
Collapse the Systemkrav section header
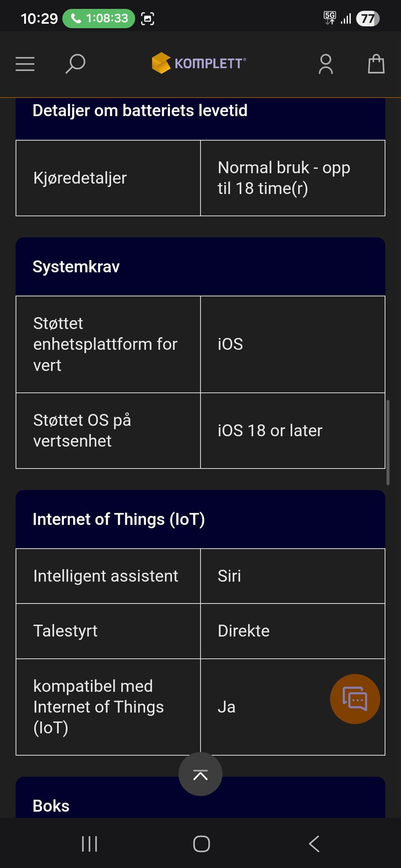coord(200,267)
